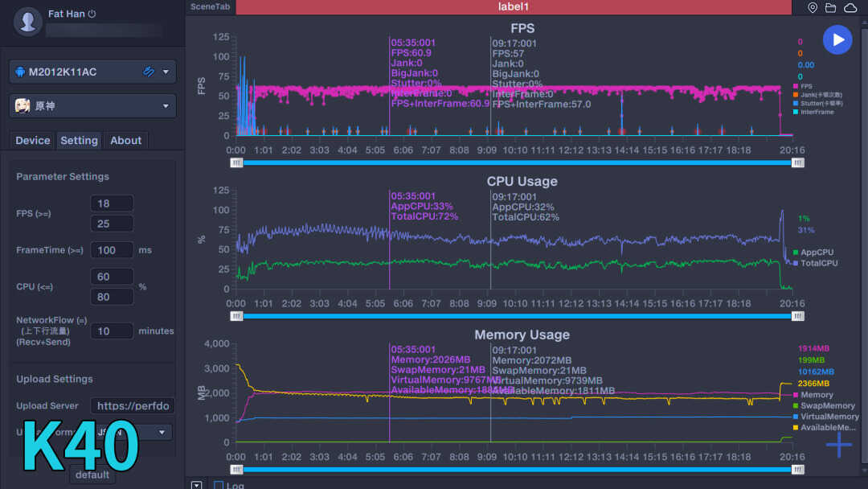Click the right range handle under Memory Usage chart
Image resolution: width=868 pixels, height=489 pixels.
798,470
